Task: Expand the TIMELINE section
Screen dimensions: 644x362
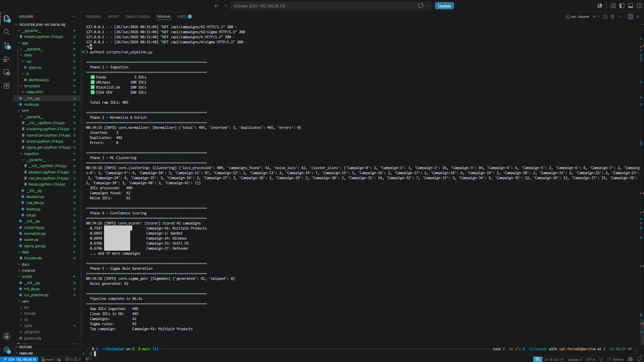Action: (x=47, y=353)
